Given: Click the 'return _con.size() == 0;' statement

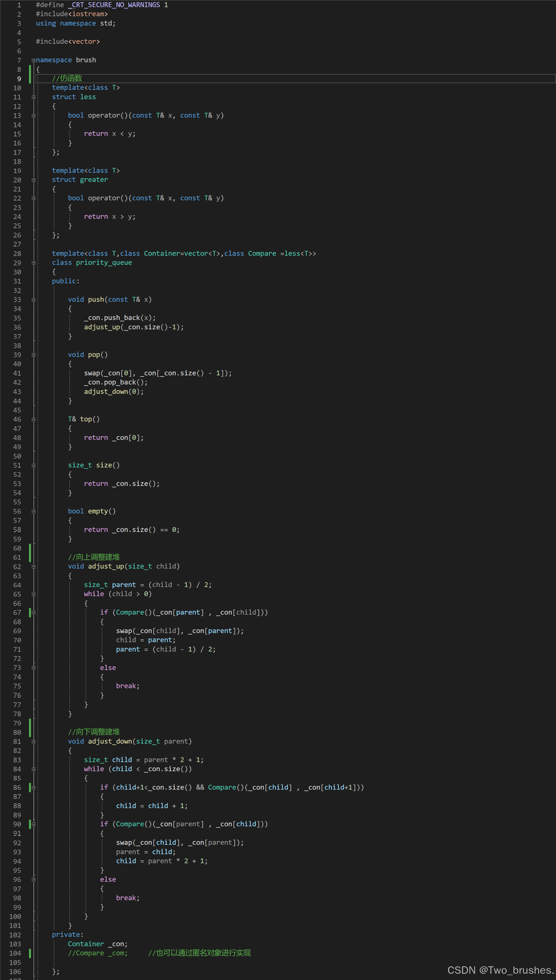Looking at the screenshot, I should pyautogui.click(x=132, y=530).
